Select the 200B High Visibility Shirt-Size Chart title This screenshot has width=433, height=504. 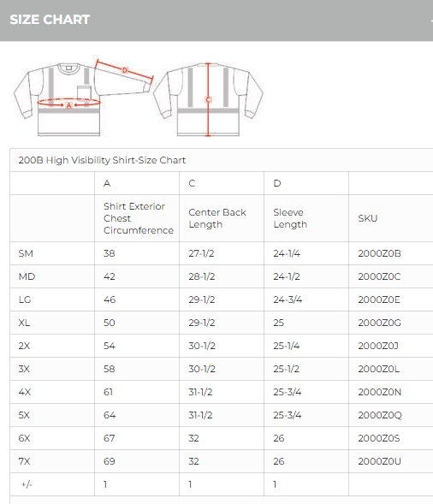click(102, 160)
